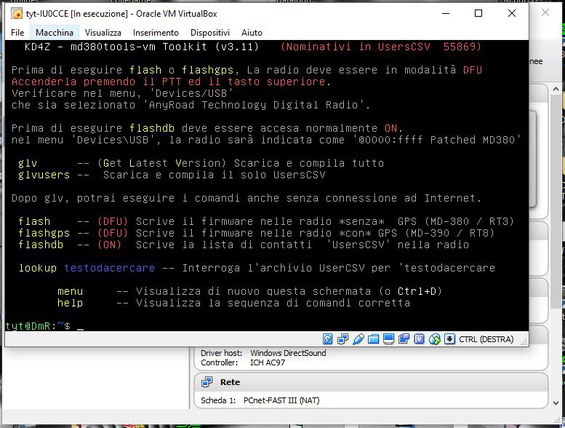The image size is (565, 428).
Task: Click the Rete network section icon
Action: (x=207, y=382)
